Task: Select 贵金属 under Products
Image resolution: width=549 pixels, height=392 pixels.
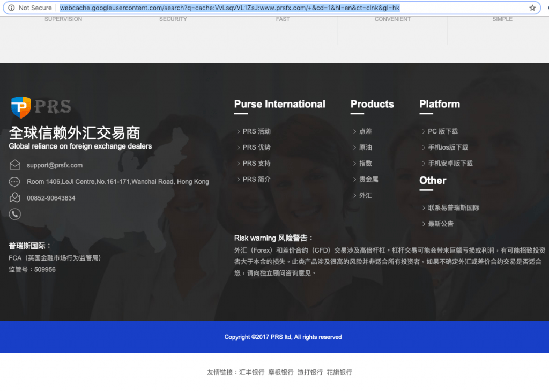Action: tap(368, 180)
